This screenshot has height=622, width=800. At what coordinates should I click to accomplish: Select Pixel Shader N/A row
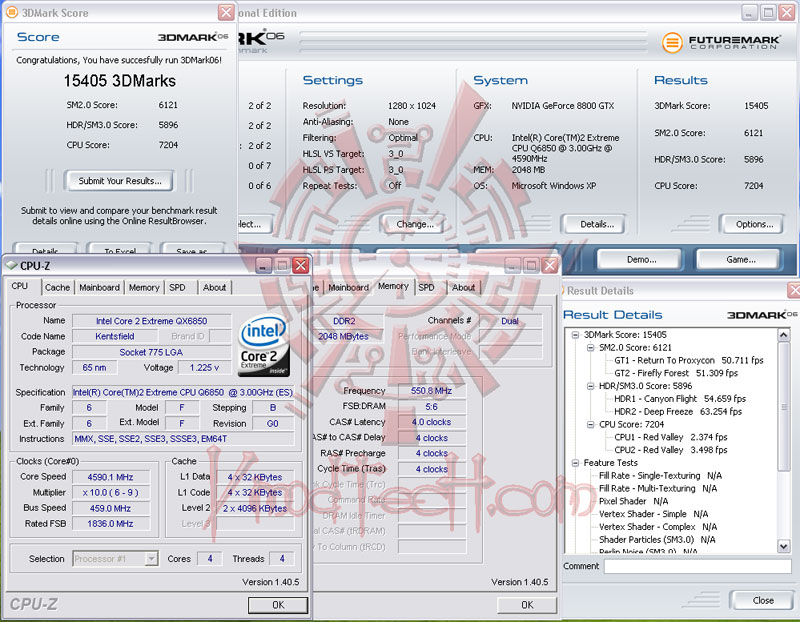pyautogui.click(x=633, y=501)
